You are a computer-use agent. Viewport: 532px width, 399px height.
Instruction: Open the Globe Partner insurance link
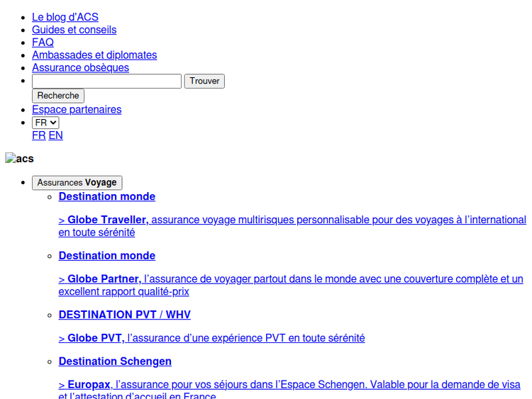click(291, 285)
